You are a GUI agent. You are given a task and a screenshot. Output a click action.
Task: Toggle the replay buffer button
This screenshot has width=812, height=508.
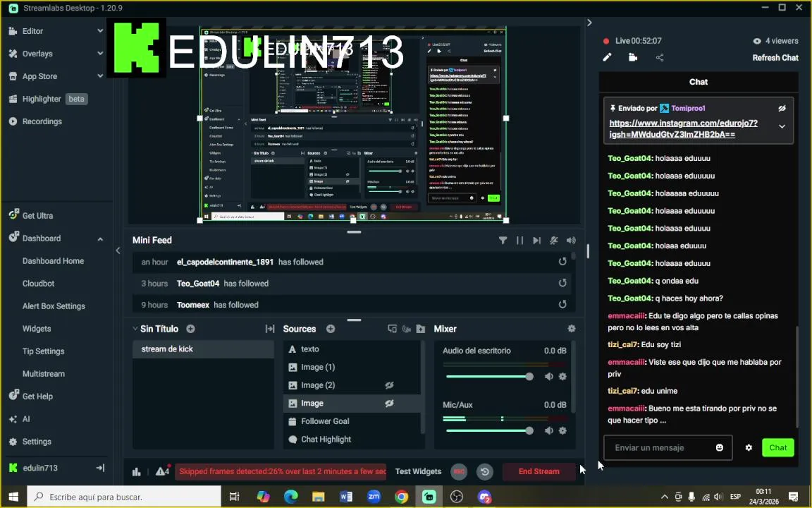coord(485,472)
